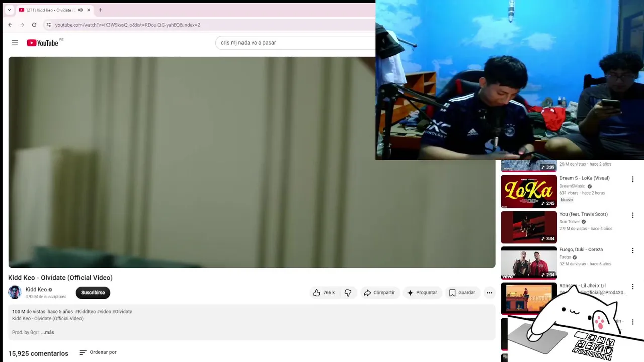Click the 4.95 M de suscriptores text

pyautogui.click(x=46, y=297)
